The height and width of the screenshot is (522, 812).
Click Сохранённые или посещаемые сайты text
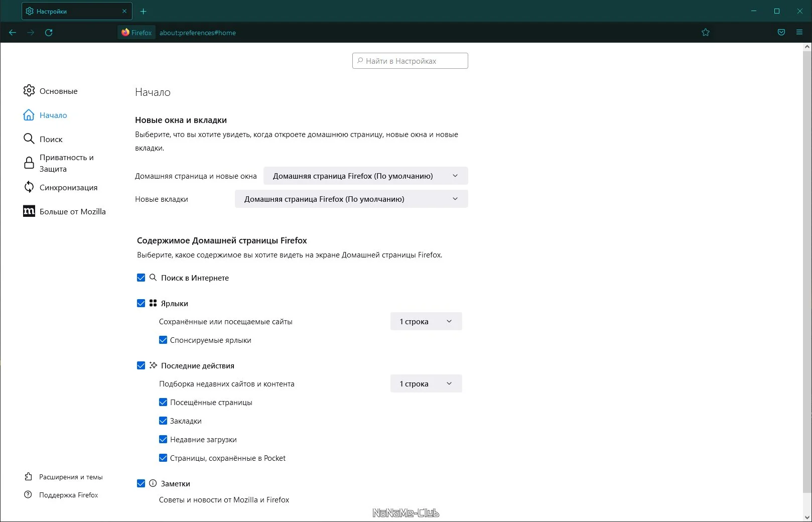click(x=226, y=322)
